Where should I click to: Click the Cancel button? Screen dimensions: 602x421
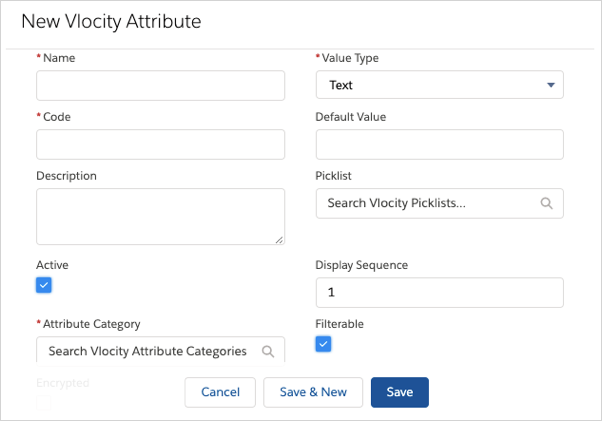pyautogui.click(x=220, y=392)
